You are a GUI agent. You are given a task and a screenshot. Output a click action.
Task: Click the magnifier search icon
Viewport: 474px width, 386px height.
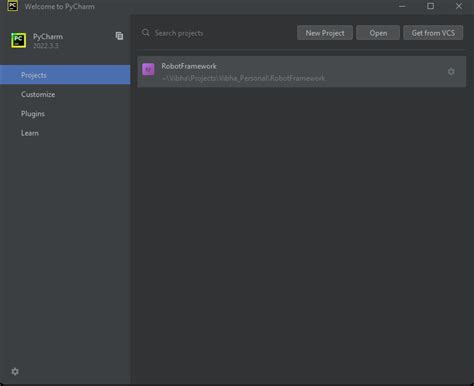(x=146, y=33)
